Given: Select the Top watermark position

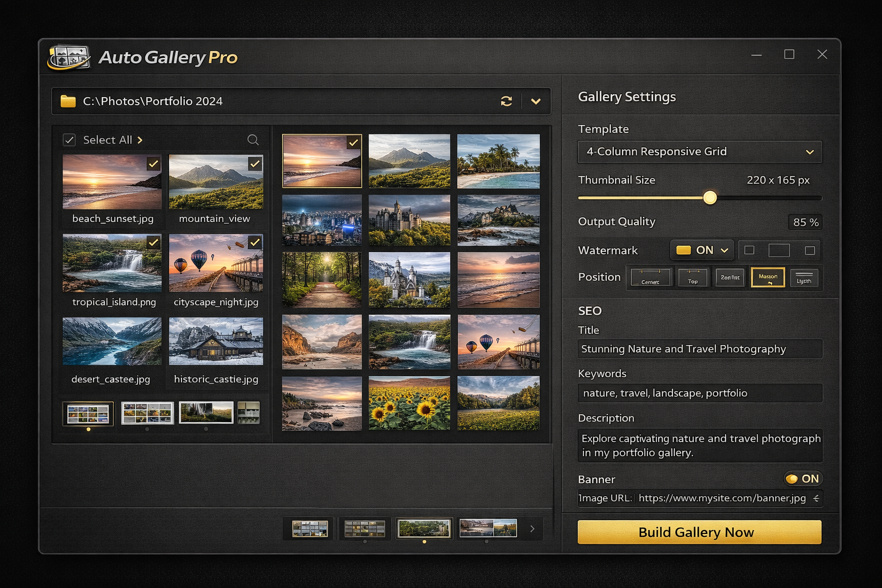Looking at the screenshot, I should 693,277.
